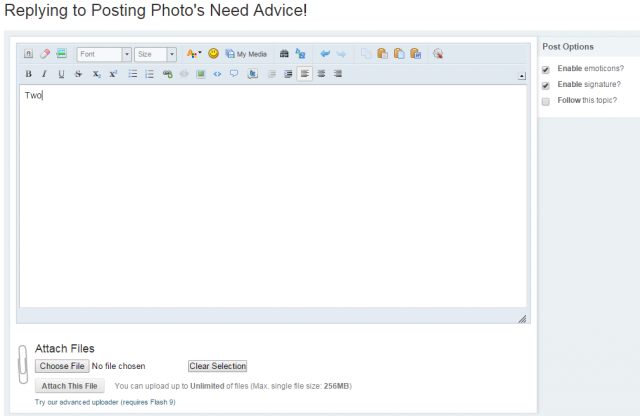Open the text color picker dropdown
This screenshot has width=640, height=416.
click(194, 54)
